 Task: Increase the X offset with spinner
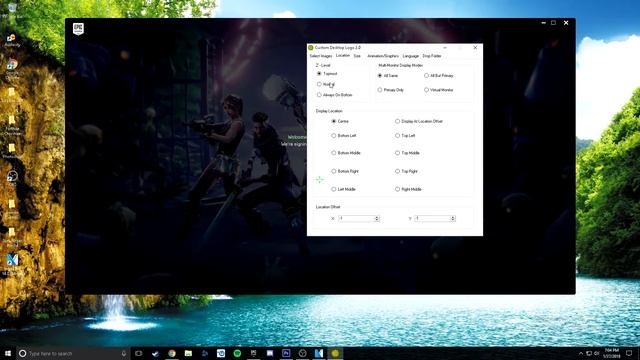[377, 217]
